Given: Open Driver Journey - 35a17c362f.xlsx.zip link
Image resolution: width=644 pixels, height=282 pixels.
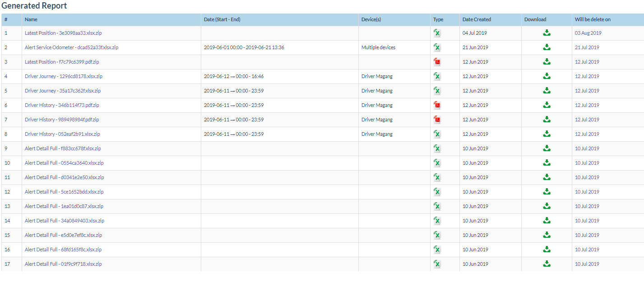Looking at the screenshot, I should coord(63,91).
